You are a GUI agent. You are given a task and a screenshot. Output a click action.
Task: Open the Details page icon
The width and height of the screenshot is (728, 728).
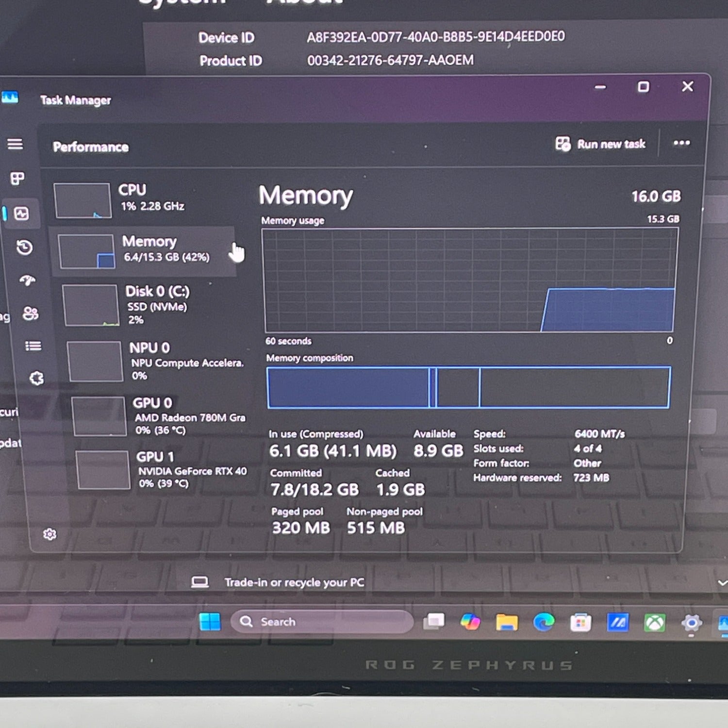tap(33, 346)
